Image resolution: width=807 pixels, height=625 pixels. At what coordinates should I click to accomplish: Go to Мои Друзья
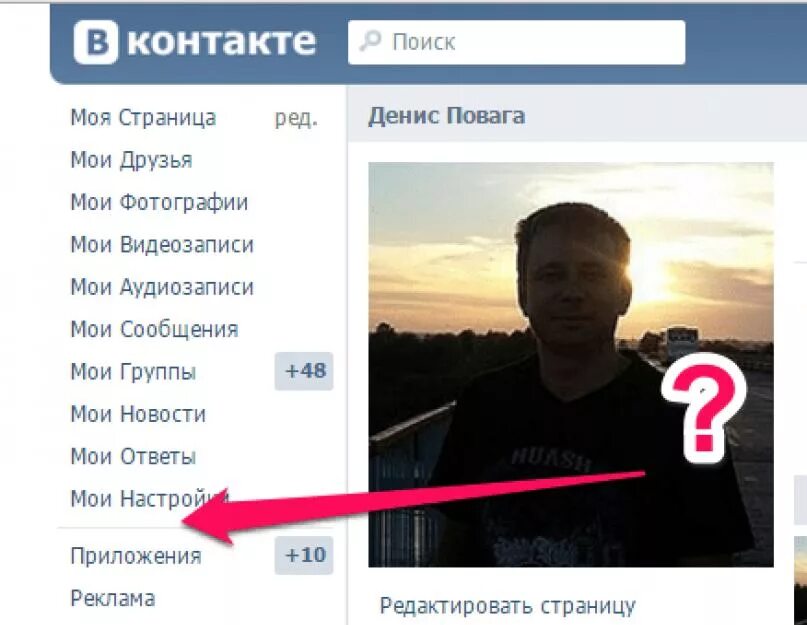click(x=131, y=160)
